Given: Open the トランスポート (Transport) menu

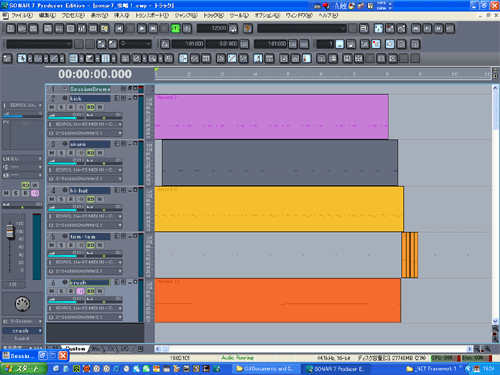Looking at the screenshot, I should coord(152,16).
